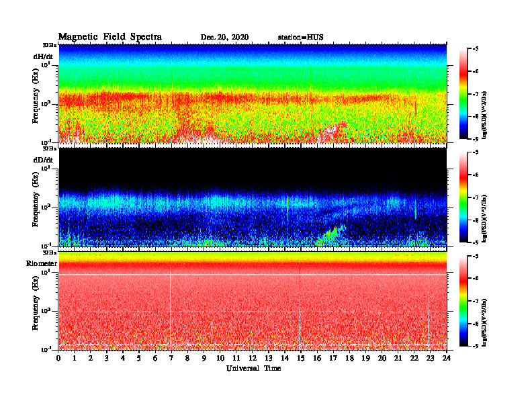Click the Riometer panel color scale bar
The height and width of the screenshot is (411, 532).
tap(463, 301)
